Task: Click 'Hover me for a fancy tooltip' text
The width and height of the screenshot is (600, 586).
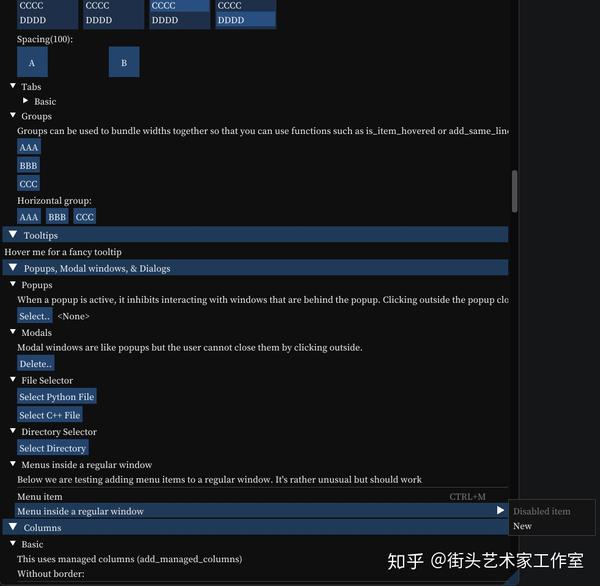Action: pos(63,251)
